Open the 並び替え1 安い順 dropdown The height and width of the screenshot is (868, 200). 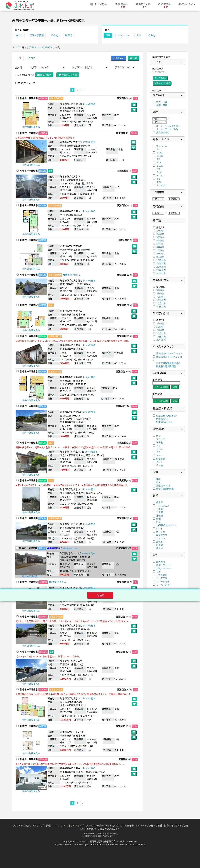tap(53, 67)
